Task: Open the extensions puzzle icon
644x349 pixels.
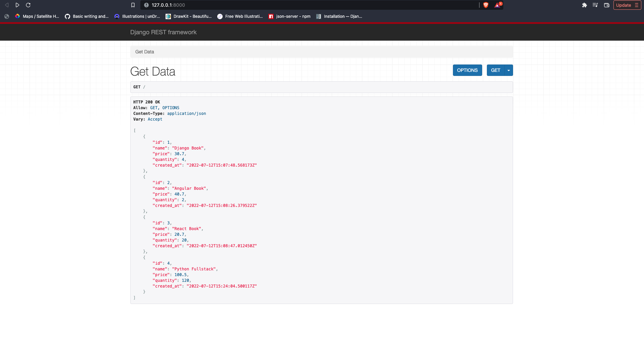Action: 585,5
